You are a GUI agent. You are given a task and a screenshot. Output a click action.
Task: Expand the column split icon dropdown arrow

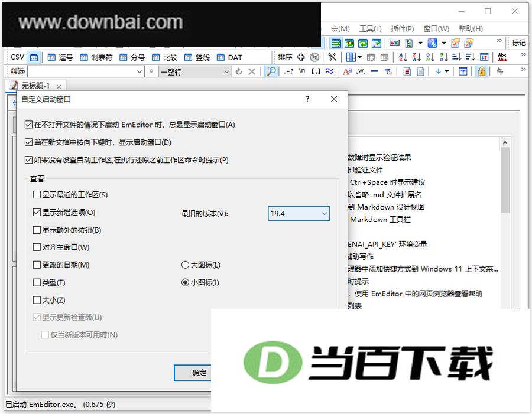click(x=359, y=57)
